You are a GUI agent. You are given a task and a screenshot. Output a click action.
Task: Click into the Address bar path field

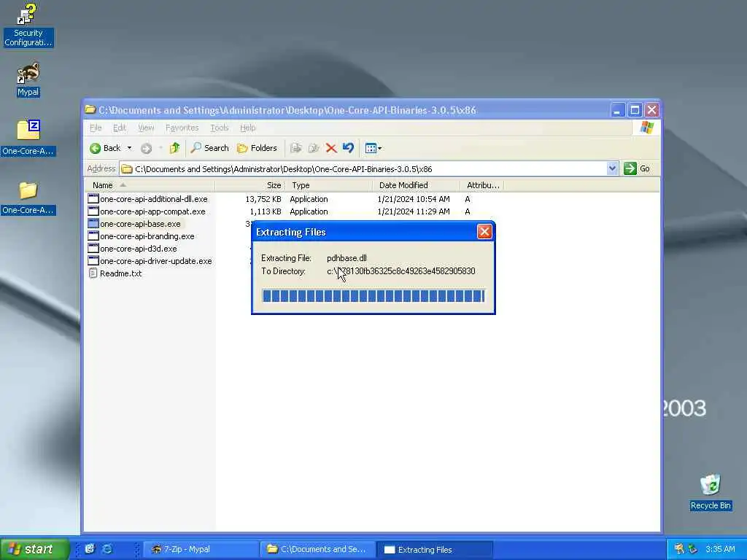(x=362, y=169)
